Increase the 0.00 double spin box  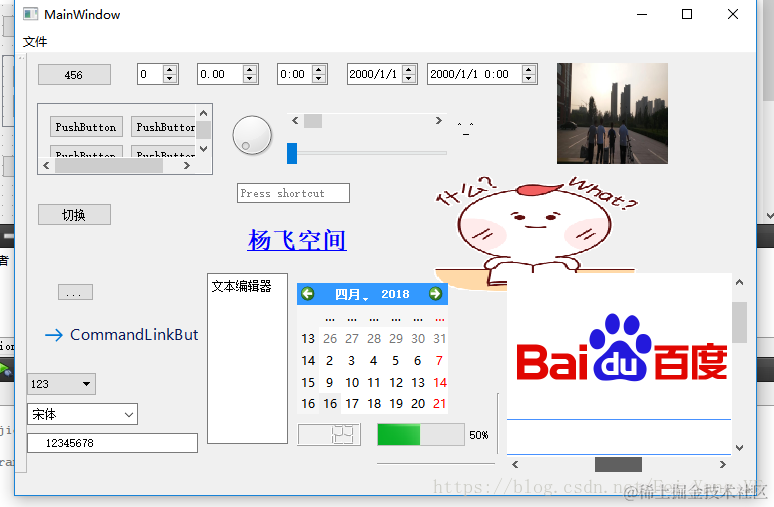point(250,70)
